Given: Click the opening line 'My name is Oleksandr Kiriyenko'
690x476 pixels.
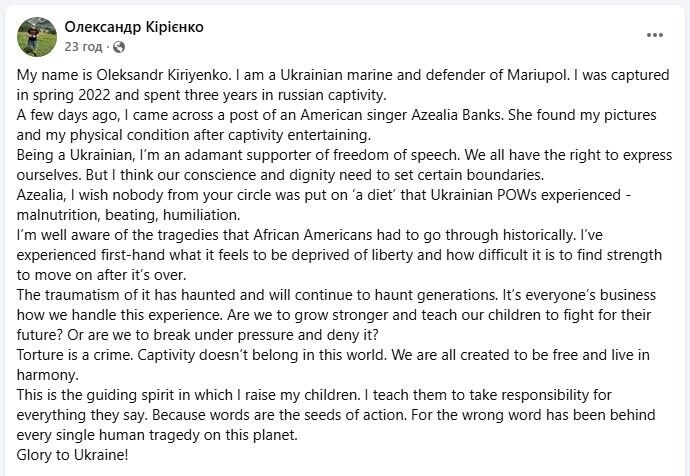Looking at the screenshot, I should tap(124, 75).
